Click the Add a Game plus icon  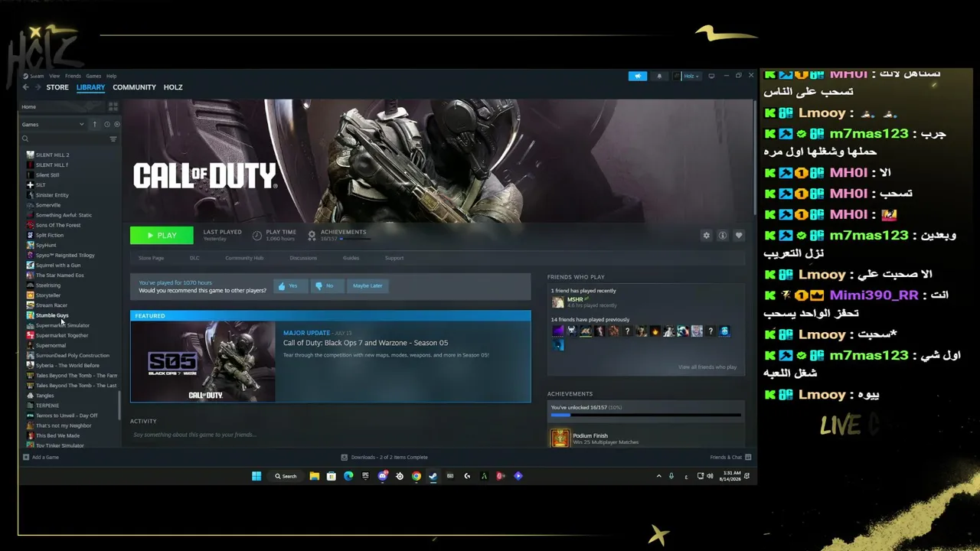point(26,457)
